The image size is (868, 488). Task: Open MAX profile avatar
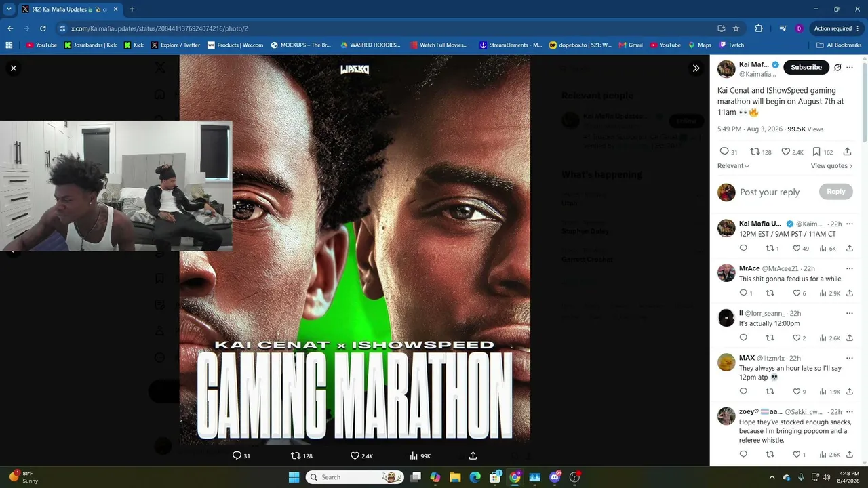tap(726, 362)
